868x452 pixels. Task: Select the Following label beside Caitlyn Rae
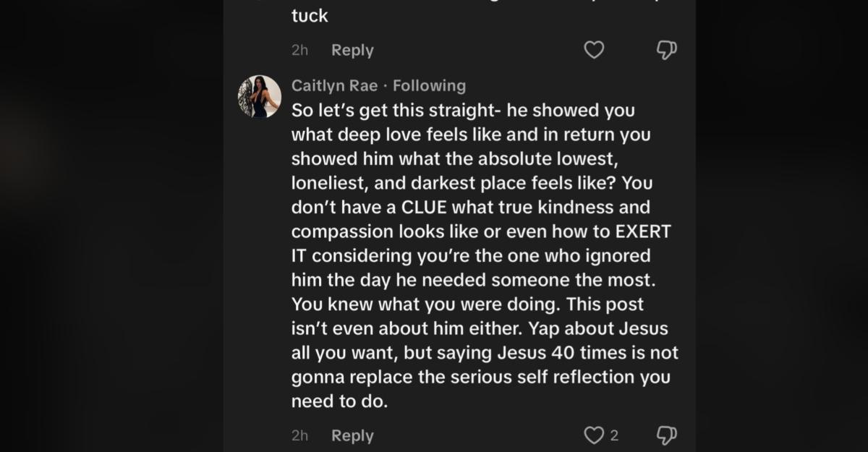click(x=428, y=85)
